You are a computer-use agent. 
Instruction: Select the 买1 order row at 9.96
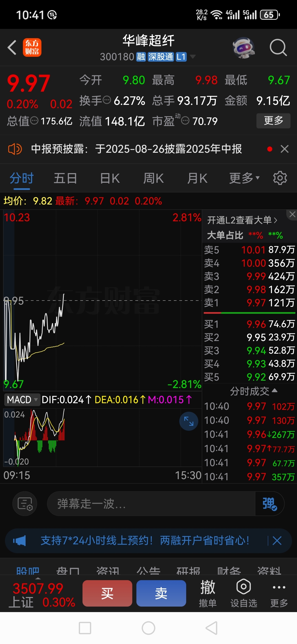tap(249, 324)
